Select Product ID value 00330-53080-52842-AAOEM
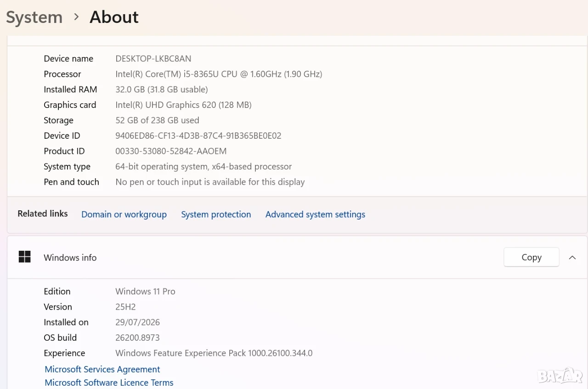Image resolution: width=588 pixels, height=389 pixels. click(171, 151)
